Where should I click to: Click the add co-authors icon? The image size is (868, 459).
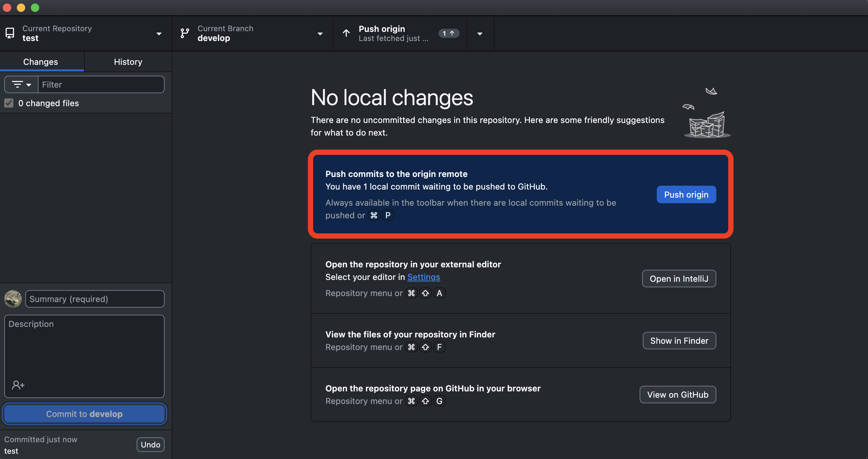tap(18, 385)
